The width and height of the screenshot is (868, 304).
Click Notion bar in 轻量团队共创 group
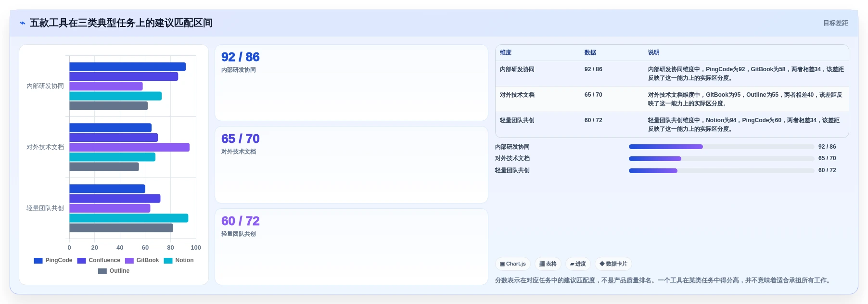coord(129,218)
